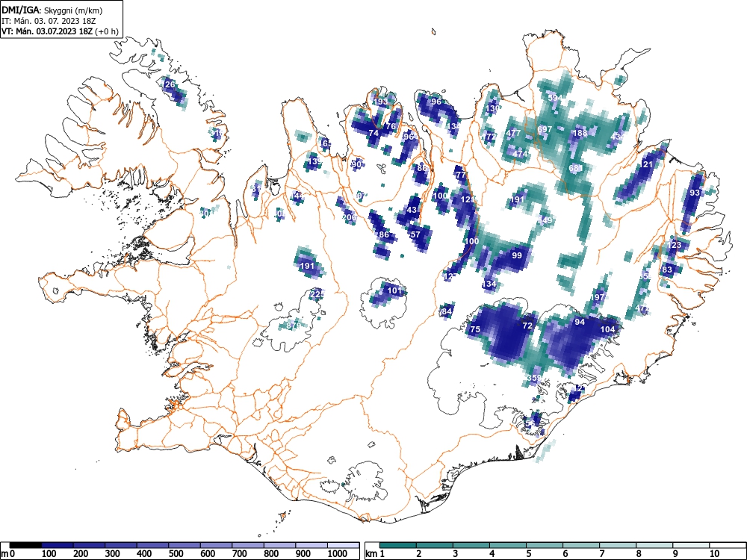The height and width of the screenshot is (560, 747).
Task: Click the visibility value '94' on Vatnajökull
Action: tap(580, 322)
